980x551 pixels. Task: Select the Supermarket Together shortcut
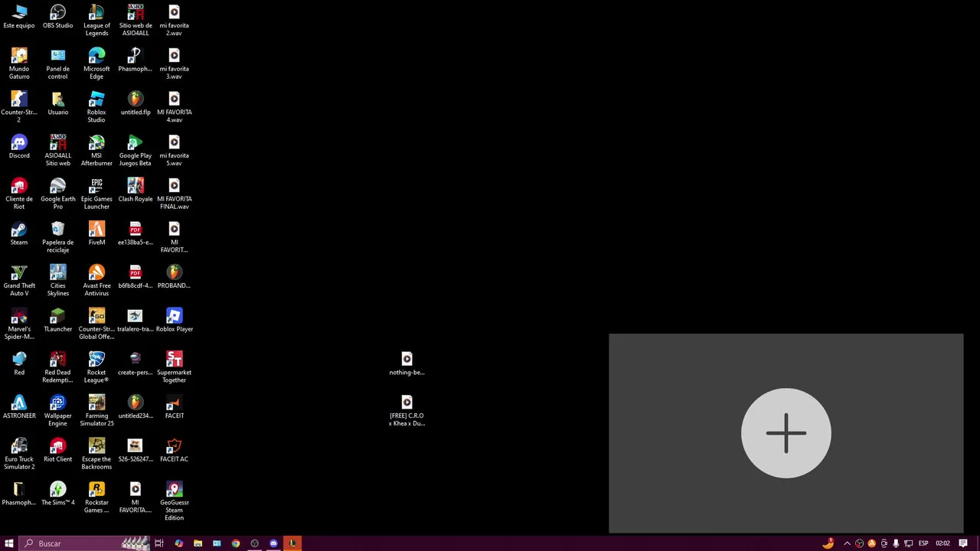(x=174, y=368)
